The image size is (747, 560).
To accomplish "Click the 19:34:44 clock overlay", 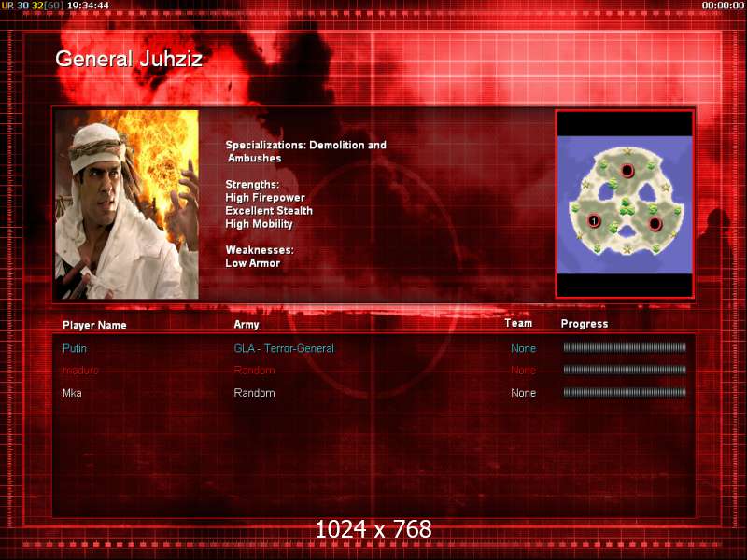I will 88,6.
